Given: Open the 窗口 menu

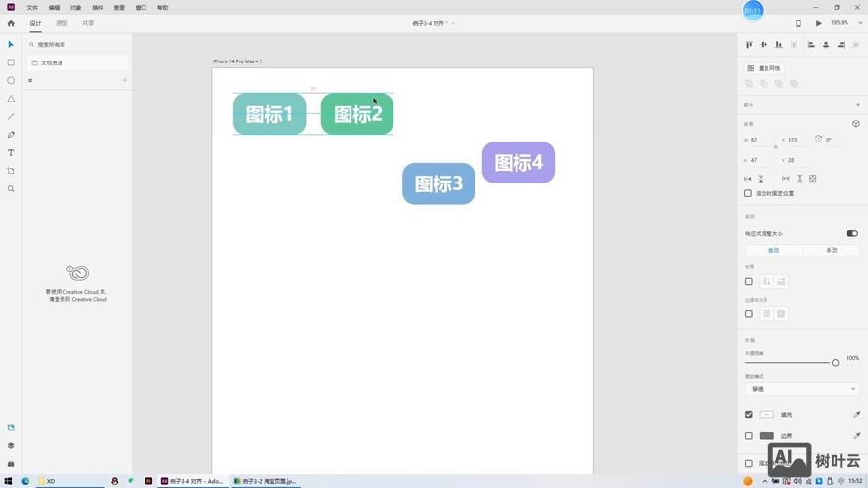Looking at the screenshot, I should tap(141, 8).
